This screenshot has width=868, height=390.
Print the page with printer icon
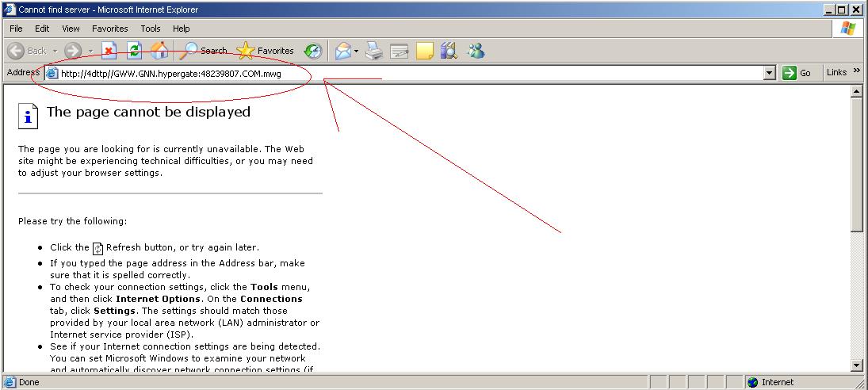pyautogui.click(x=374, y=52)
